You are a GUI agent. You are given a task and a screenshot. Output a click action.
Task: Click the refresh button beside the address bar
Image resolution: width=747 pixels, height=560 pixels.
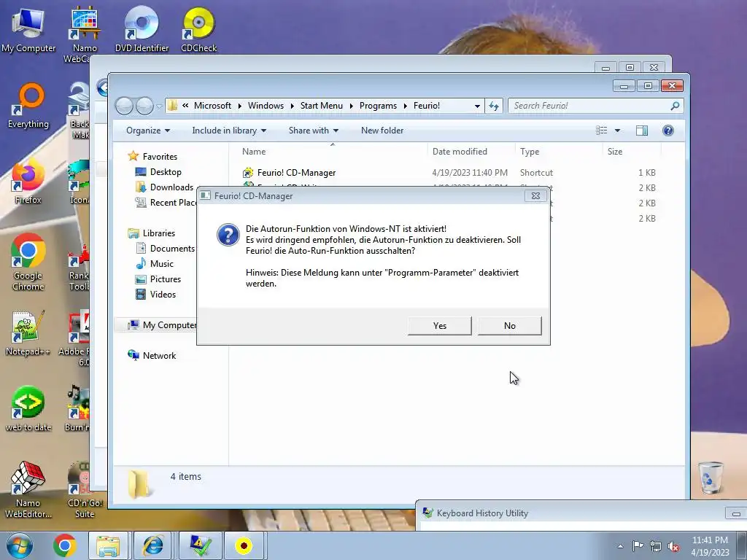click(x=494, y=106)
